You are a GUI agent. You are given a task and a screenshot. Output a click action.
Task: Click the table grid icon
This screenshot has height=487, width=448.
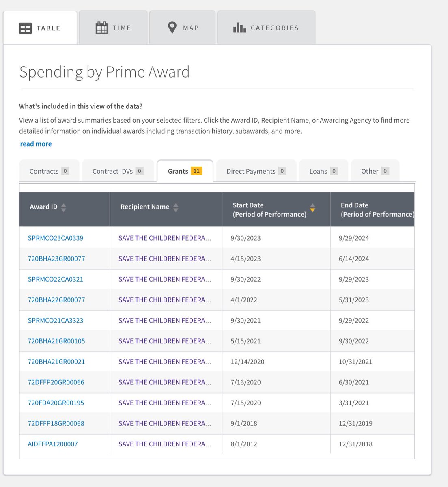click(25, 28)
